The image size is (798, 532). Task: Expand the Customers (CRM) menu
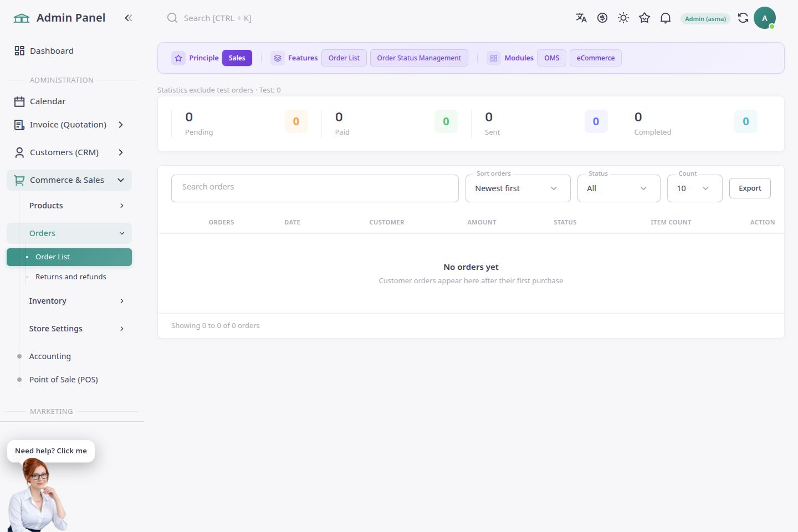coord(69,152)
